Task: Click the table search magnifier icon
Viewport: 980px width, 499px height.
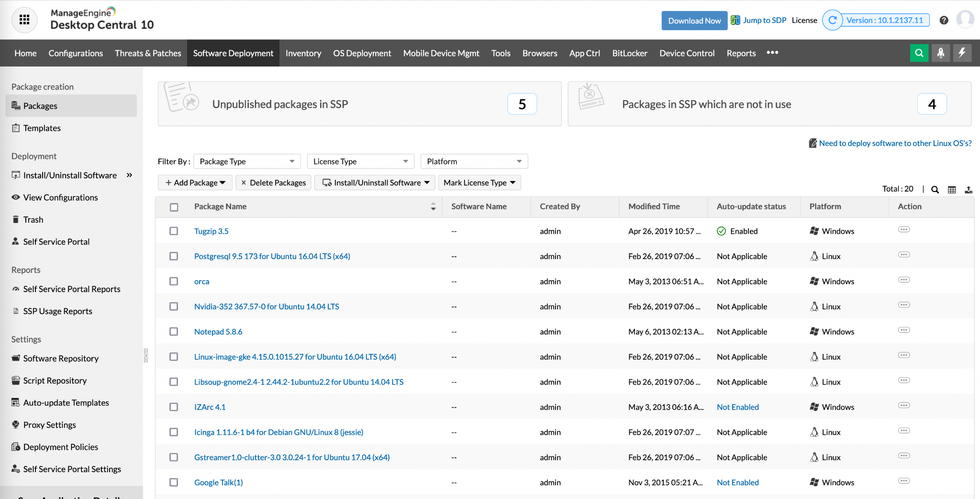Action: coord(935,190)
